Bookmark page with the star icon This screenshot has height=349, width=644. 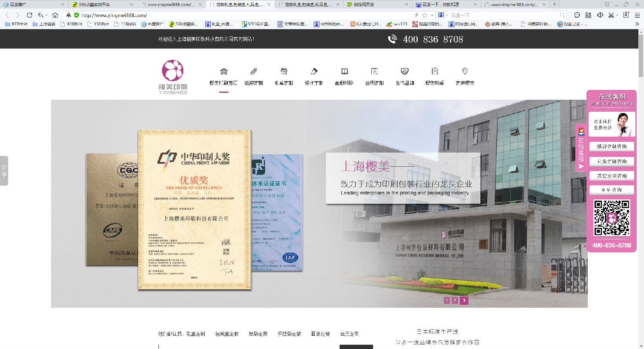(425, 15)
